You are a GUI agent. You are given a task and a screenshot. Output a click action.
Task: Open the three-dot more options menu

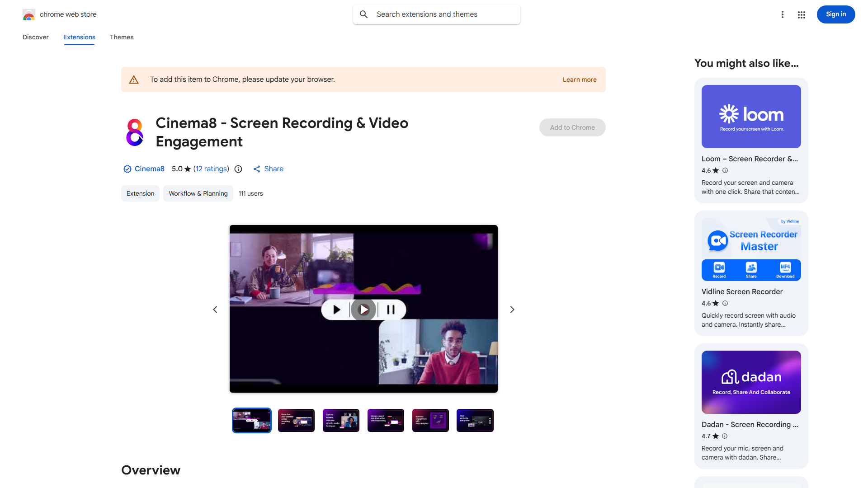point(782,14)
